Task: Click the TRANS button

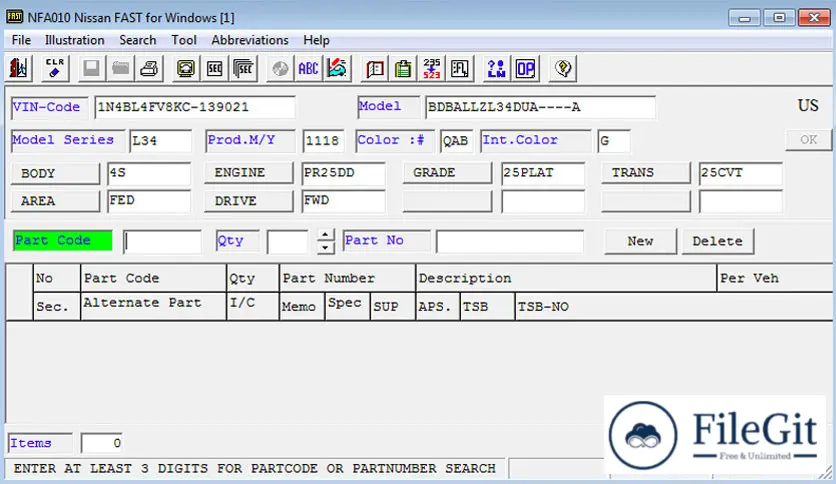Action: pyautogui.click(x=646, y=173)
